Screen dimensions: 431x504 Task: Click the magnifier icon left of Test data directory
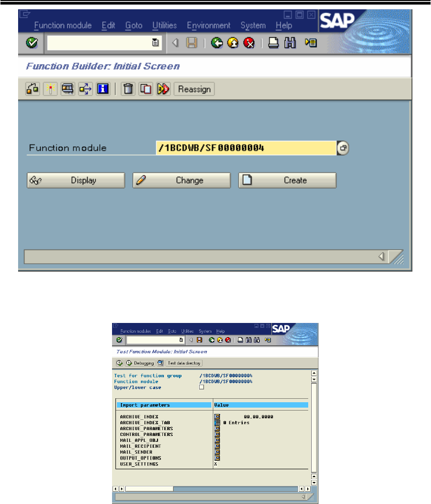(160, 363)
